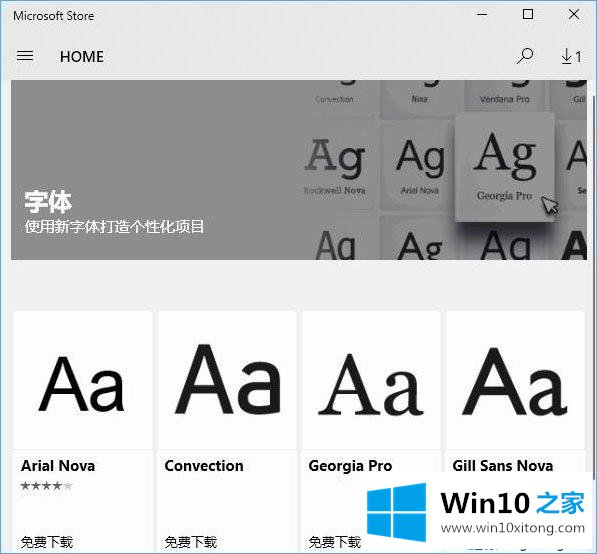Close the Microsoft Store window
The height and width of the screenshot is (554, 597).
click(574, 14)
